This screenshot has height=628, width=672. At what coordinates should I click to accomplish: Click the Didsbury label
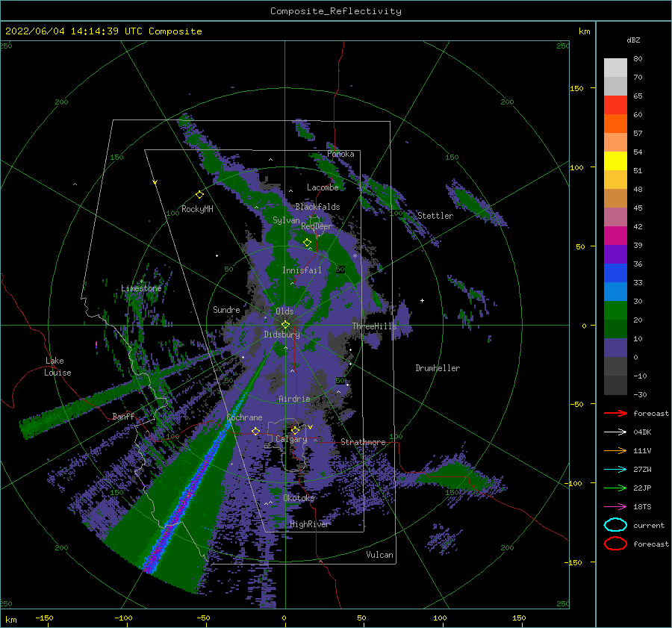281,335
